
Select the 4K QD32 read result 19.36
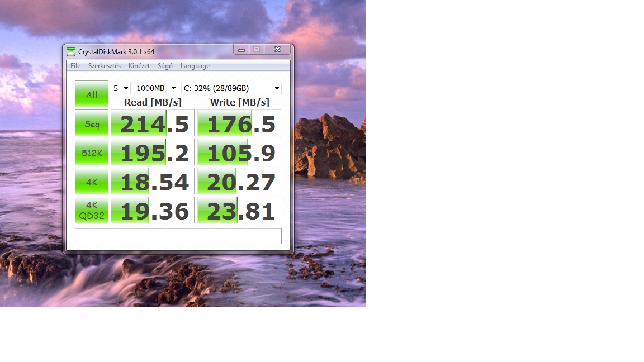(153, 211)
